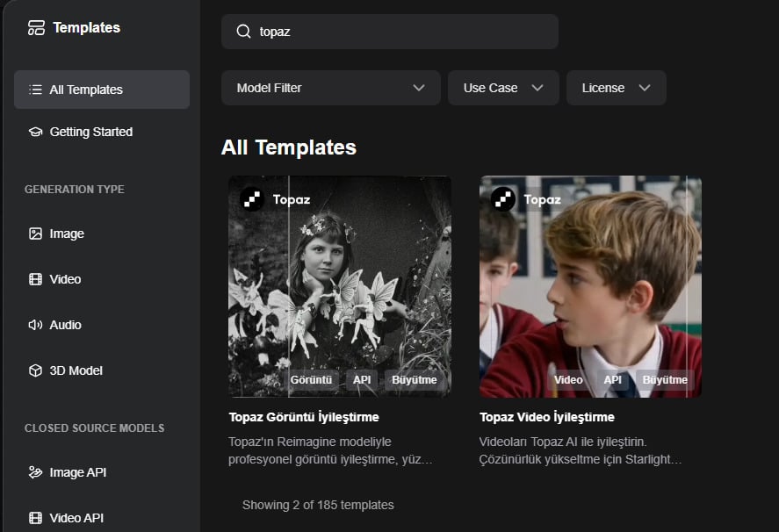Screen dimensions: 779x532
Task: Click the 3D Model cube icon
Action: pyautogui.click(x=35, y=370)
